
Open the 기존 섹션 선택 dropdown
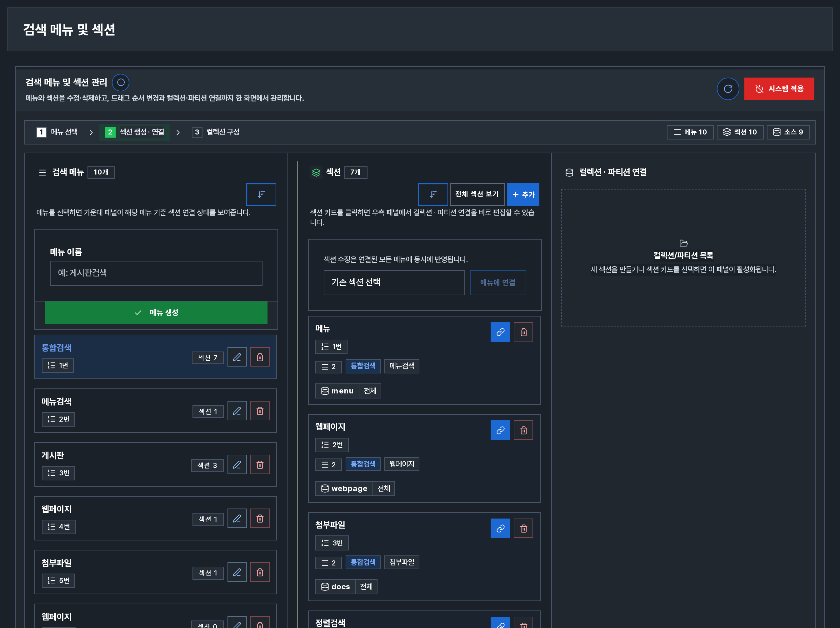[394, 282]
